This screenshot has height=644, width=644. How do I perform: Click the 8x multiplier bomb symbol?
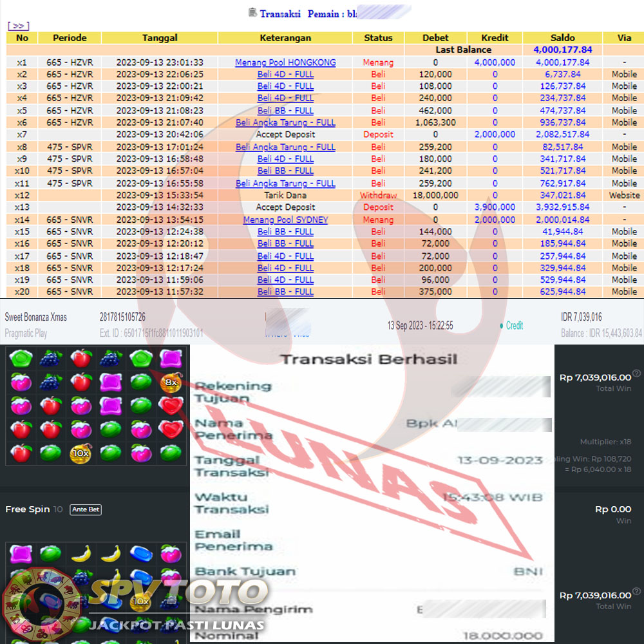(x=171, y=382)
